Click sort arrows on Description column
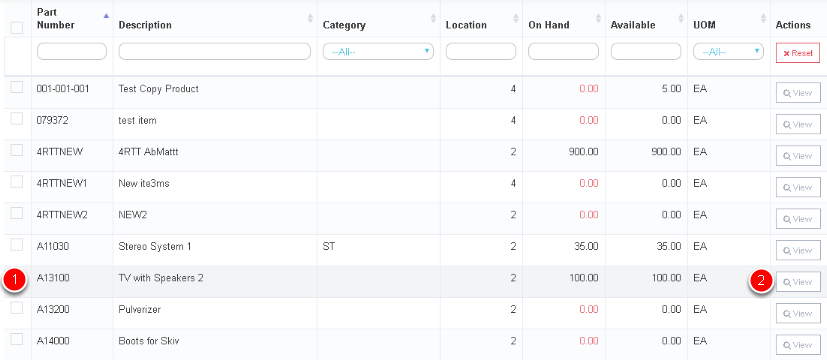The width and height of the screenshot is (827, 361). pyautogui.click(x=311, y=18)
